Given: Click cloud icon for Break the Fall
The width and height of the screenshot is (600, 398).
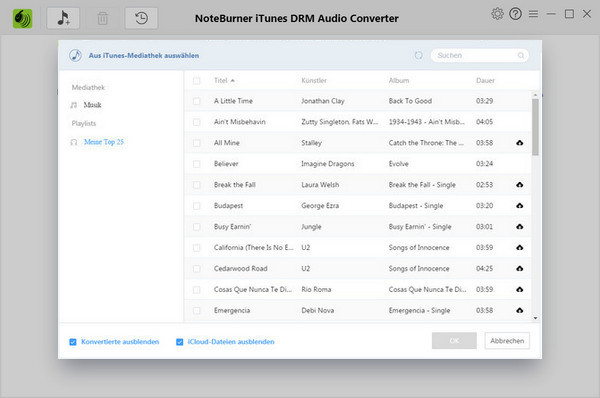Looking at the screenshot, I should 519,185.
